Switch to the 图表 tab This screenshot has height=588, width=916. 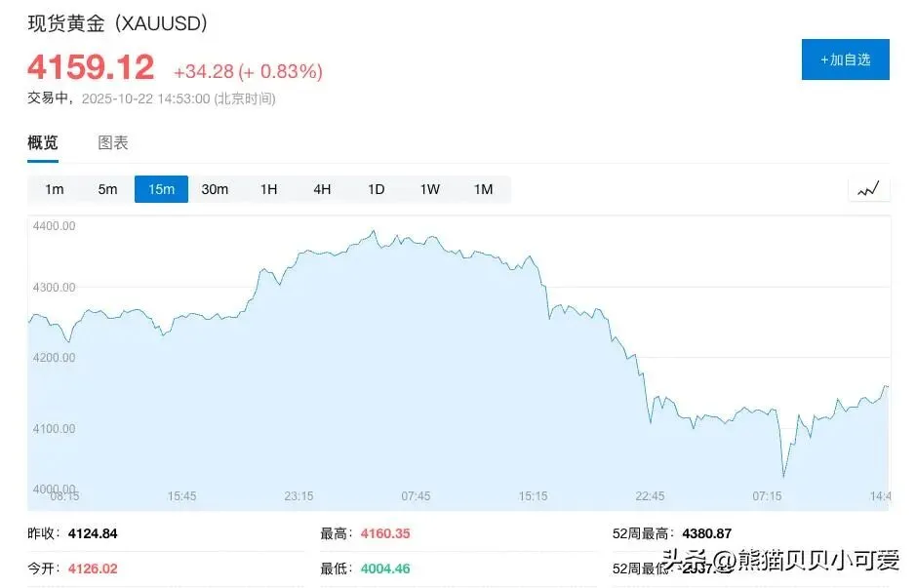click(x=113, y=142)
